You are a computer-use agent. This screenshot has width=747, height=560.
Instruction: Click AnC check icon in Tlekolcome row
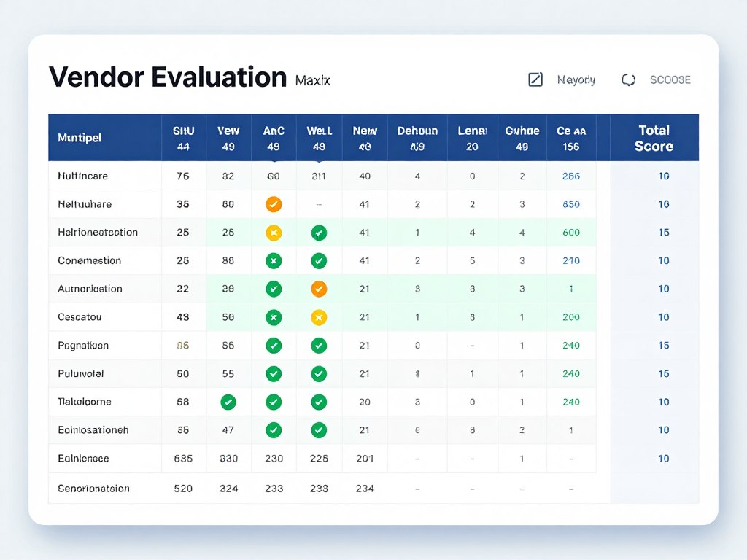(274, 402)
